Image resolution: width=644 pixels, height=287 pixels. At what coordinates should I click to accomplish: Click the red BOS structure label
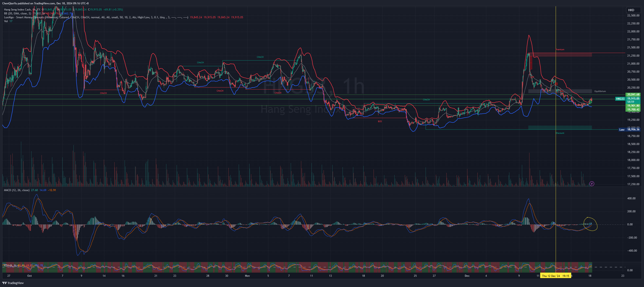tap(380, 121)
